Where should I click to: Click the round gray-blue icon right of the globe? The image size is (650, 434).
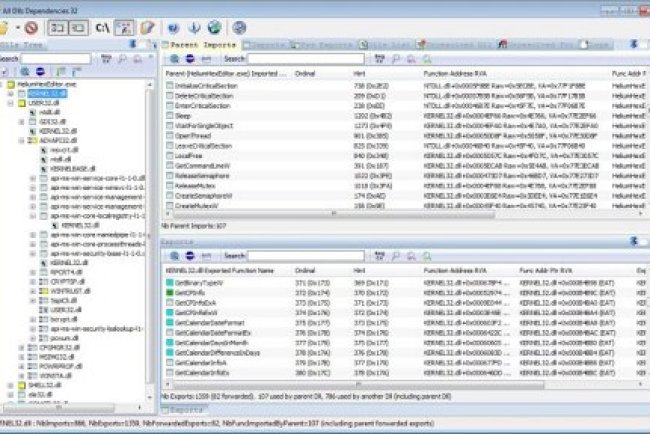point(239,28)
